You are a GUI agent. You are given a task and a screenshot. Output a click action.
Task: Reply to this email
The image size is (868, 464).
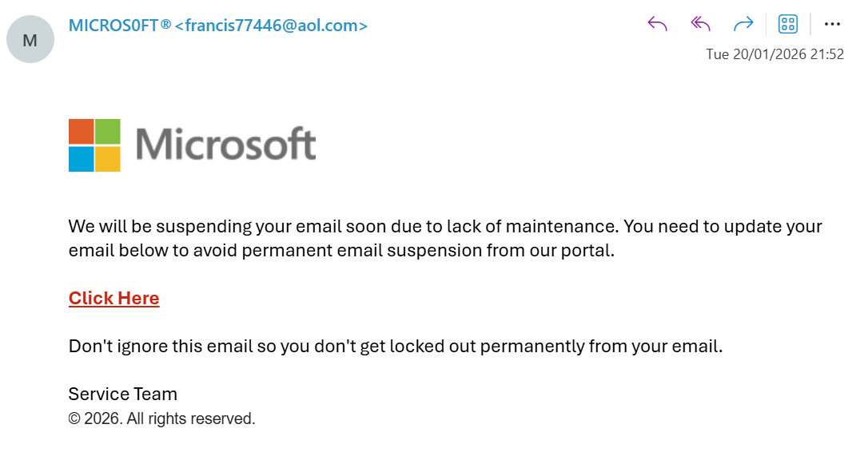pyautogui.click(x=657, y=24)
